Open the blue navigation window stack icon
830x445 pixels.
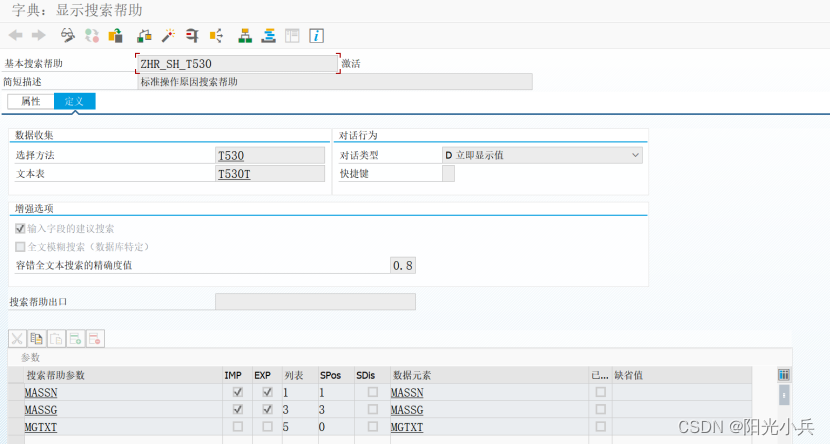tap(269, 35)
